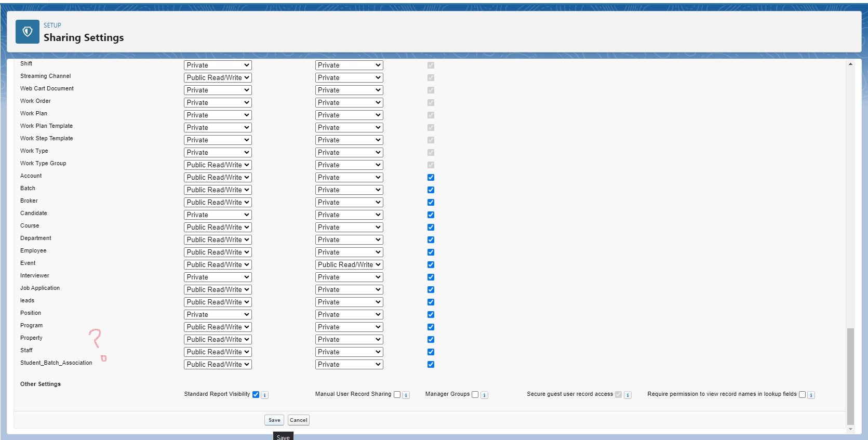
Task: Click the Cancel button
Action: coord(299,420)
